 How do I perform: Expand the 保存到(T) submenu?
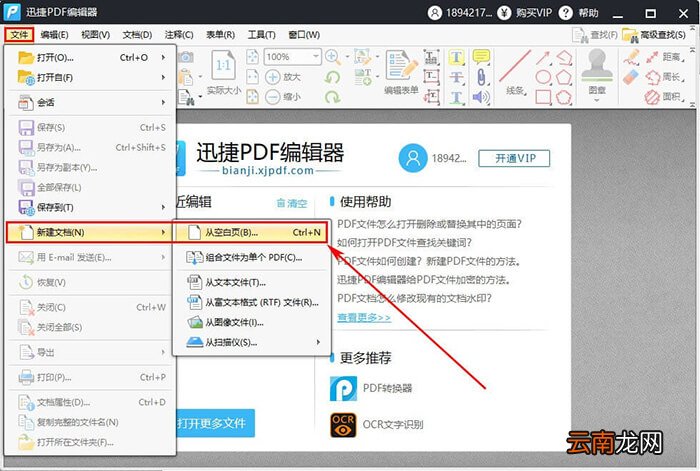[163, 207]
